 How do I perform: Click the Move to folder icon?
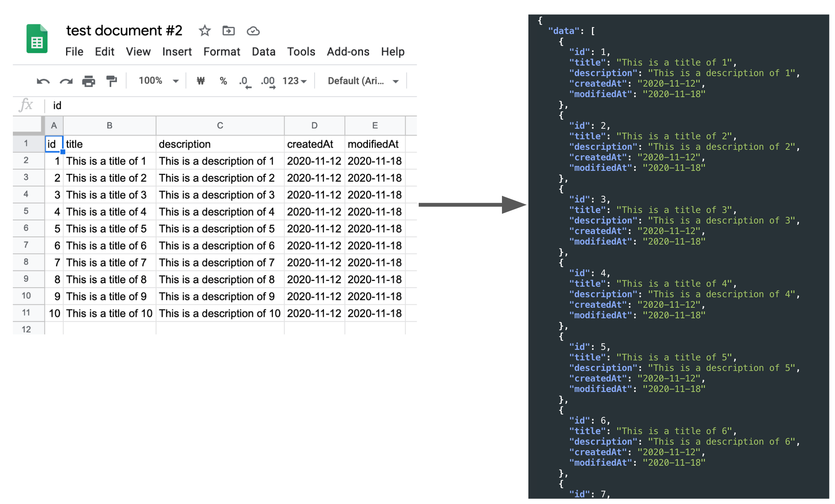click(229, 31)
